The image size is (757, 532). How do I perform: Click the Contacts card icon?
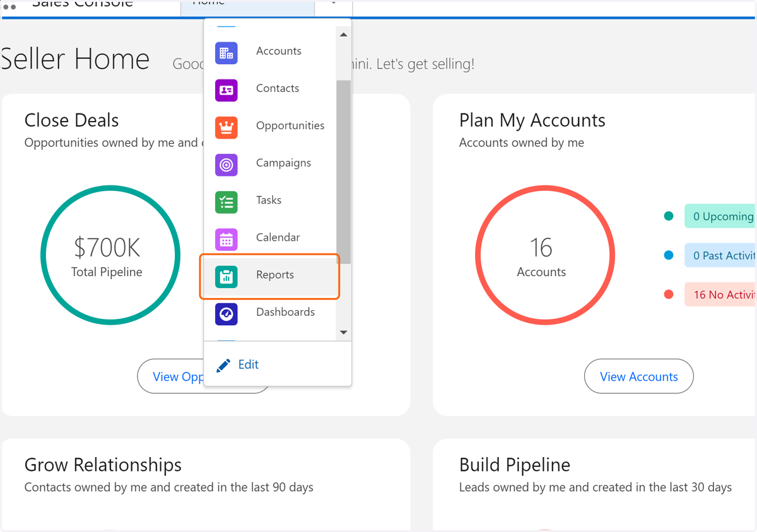pyautogui.click(x=226, y=90)
